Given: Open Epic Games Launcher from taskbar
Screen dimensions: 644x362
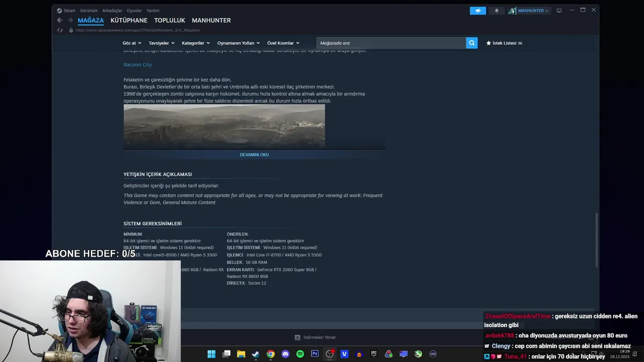Looking at the screenshot, I should pyautogui.click(x=374, y=354).
